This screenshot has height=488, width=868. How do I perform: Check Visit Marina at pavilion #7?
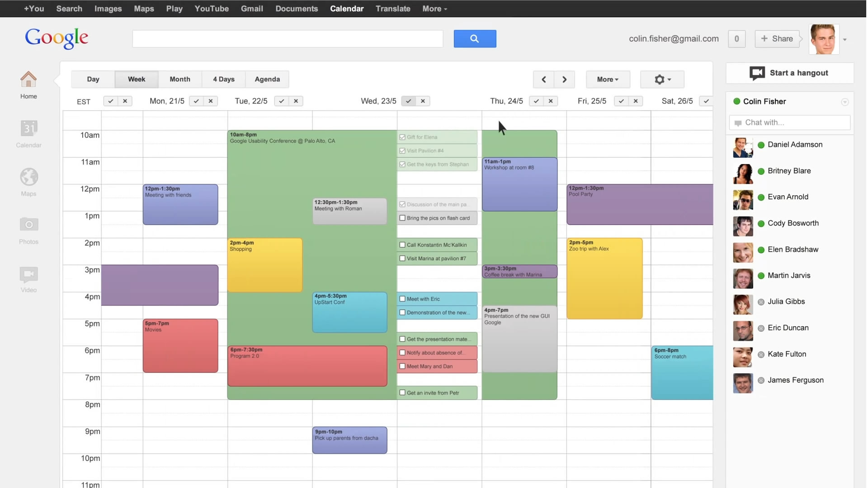[x=402, y=258]
